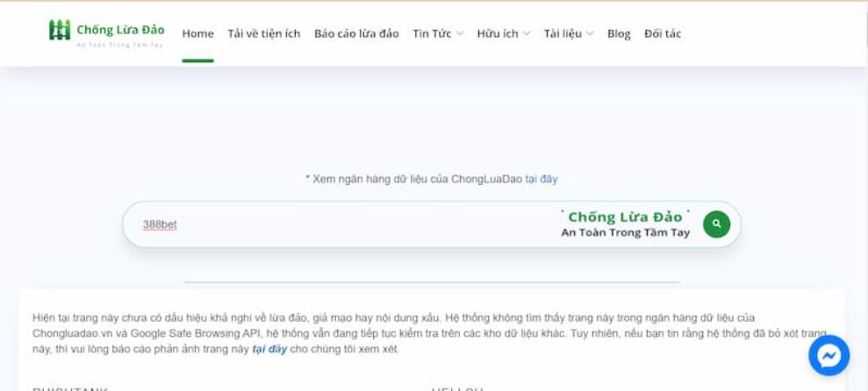
Task: Go to the Home menu item
Action: [197, 33]
